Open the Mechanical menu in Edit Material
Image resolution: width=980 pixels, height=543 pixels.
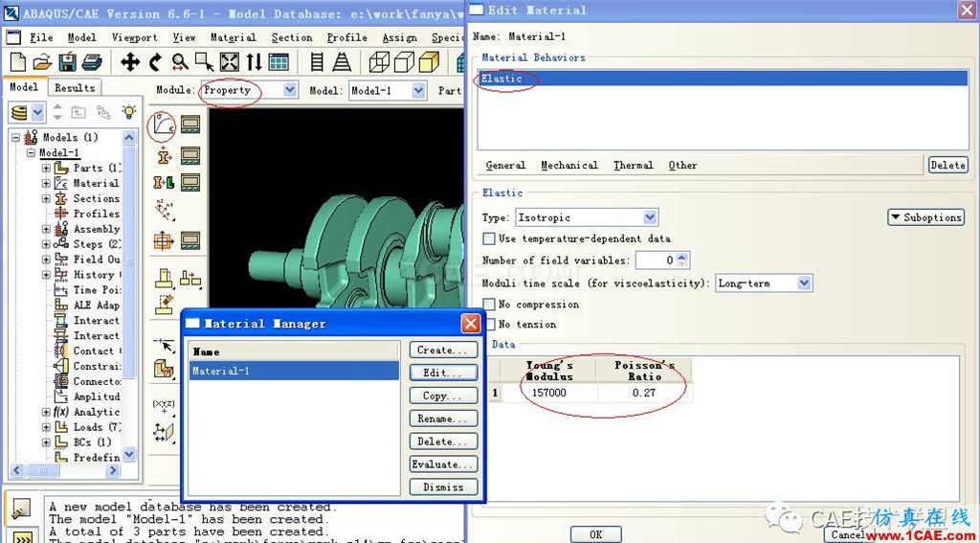click(569, 165)
